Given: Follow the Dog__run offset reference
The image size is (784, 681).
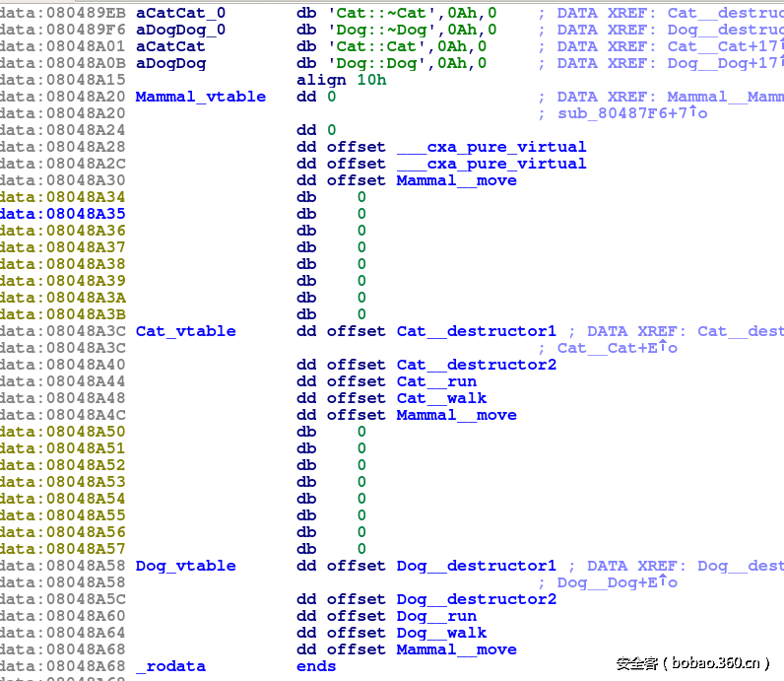Looking at the screenshot, I should pos(436,616).
